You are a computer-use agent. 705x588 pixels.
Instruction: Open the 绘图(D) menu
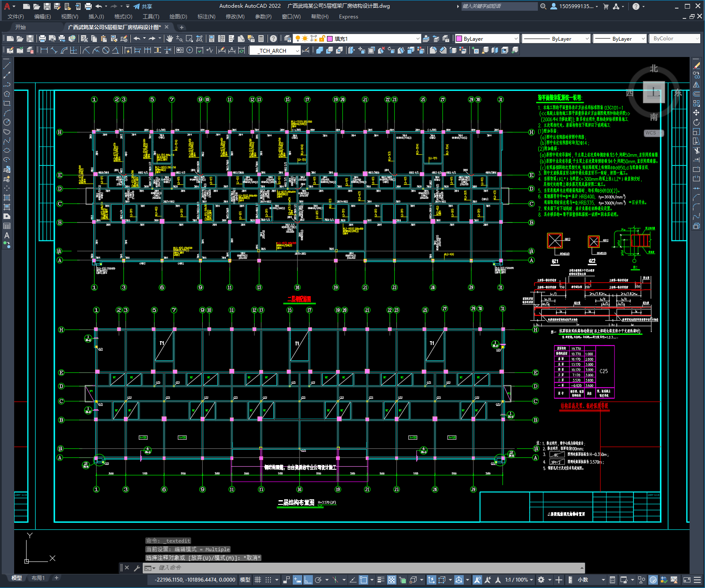coord(178,17)
